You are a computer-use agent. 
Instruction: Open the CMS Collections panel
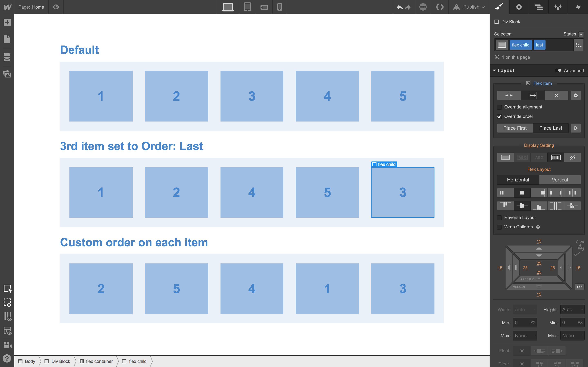coord(7,57)
